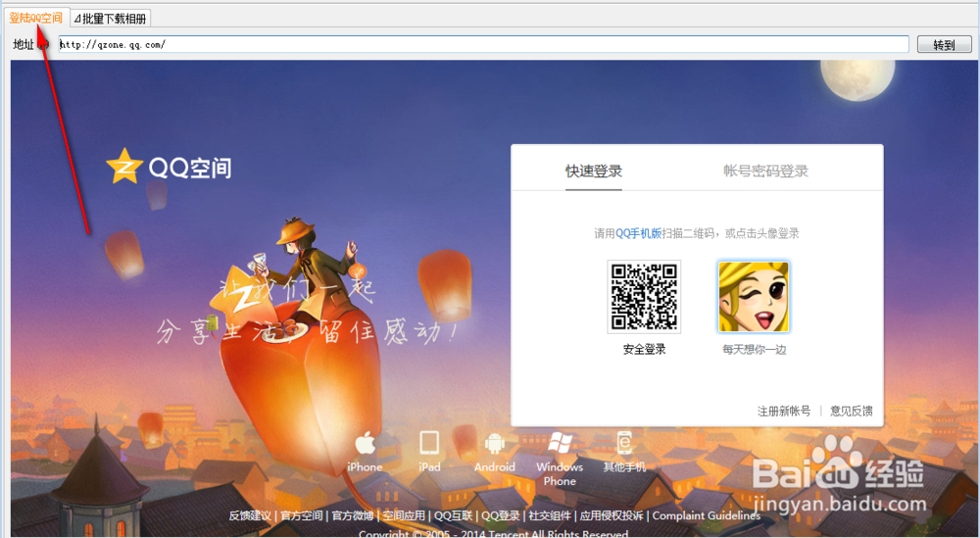Click the 其他手机 phone icon

[623, 443]
